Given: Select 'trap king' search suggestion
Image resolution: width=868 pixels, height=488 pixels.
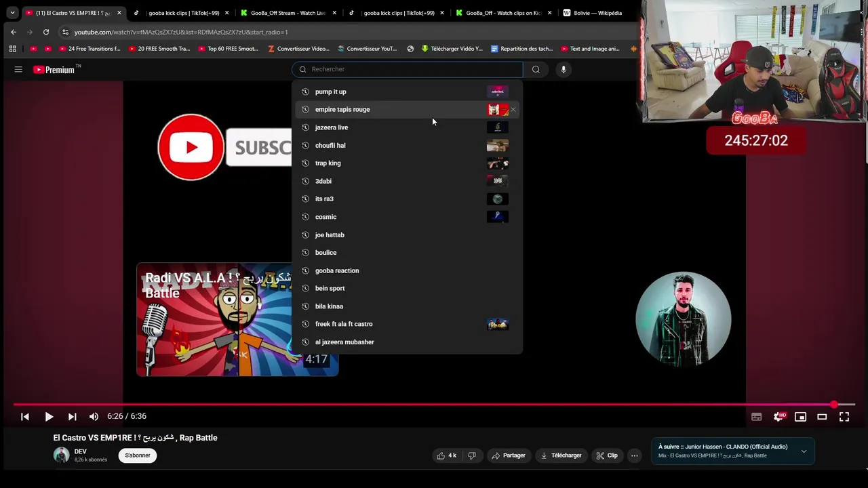Looking at the screenshot, I should 408,163.
